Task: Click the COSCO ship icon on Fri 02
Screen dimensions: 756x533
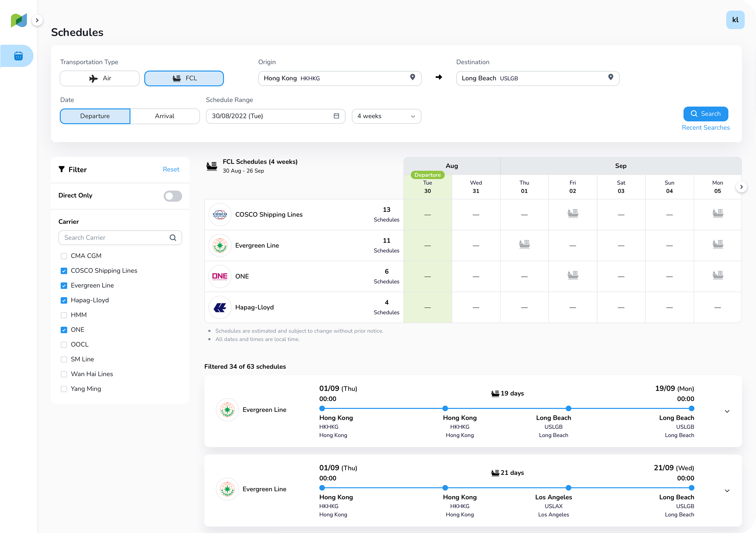Action: coord(573,213)
